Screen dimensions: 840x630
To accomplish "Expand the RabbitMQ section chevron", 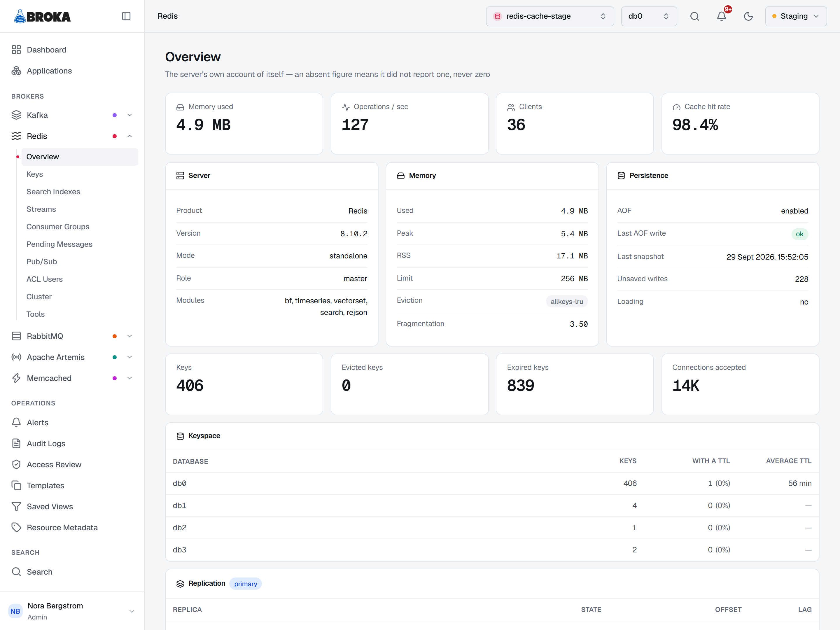I will point(129,336).
